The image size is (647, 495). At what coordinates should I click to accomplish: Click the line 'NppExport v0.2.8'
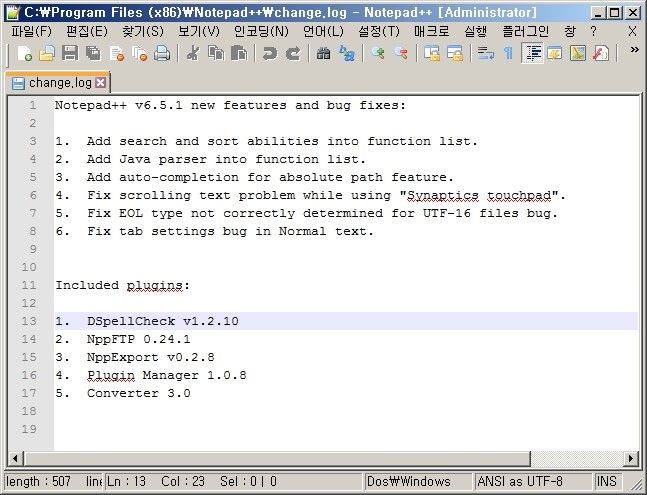point(151,357)
